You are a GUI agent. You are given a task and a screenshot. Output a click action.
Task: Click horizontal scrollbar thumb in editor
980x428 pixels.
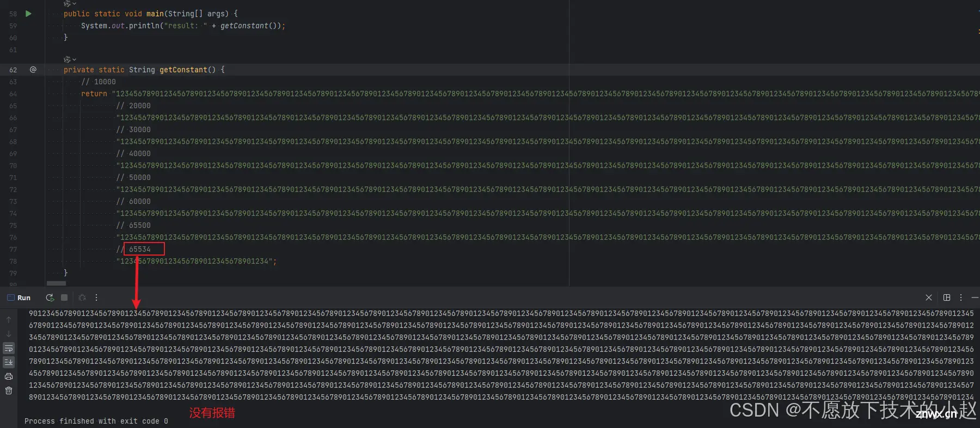point(56,283)
